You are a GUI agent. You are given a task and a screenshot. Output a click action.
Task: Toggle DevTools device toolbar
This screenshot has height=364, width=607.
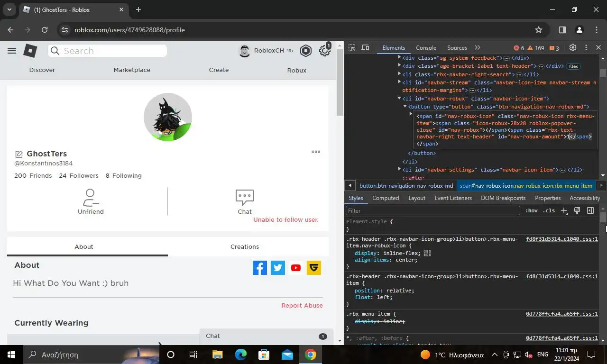click(365, 47)
